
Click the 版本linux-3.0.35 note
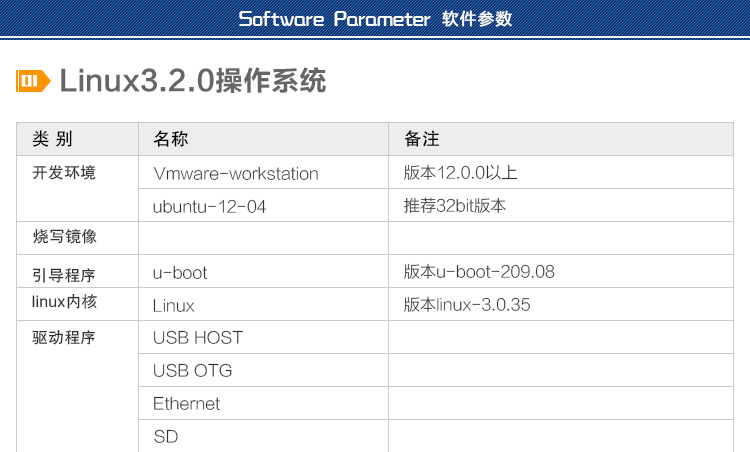click(x=466, y=305)
